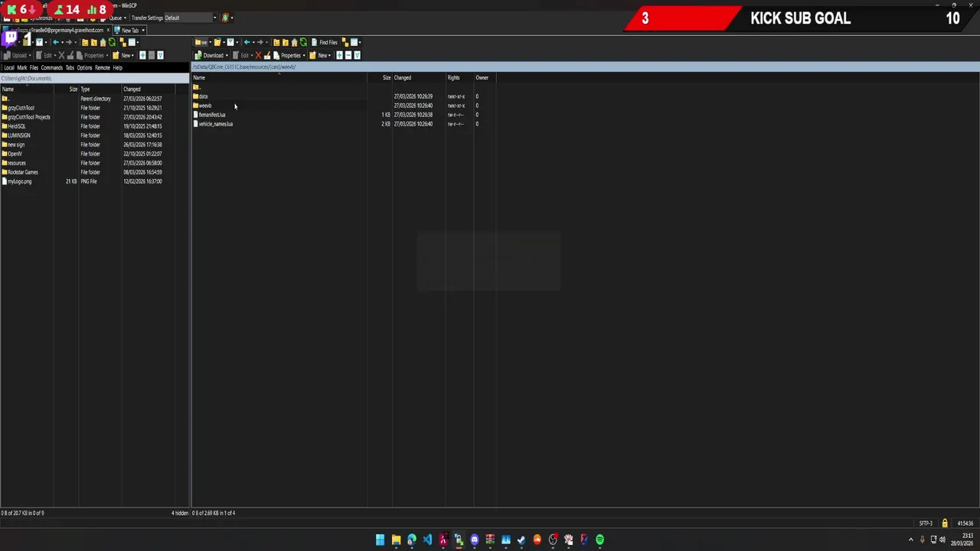Viewport: 980px width, 551px height.
Task: Delete selected remote file with red X
Action: click(258, 55)
